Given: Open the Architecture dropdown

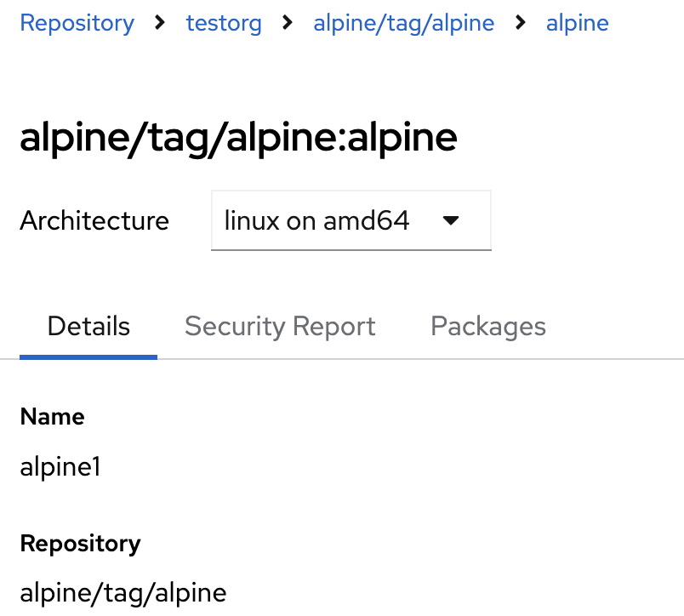Looking at the screenshot, I should [351, 221].
